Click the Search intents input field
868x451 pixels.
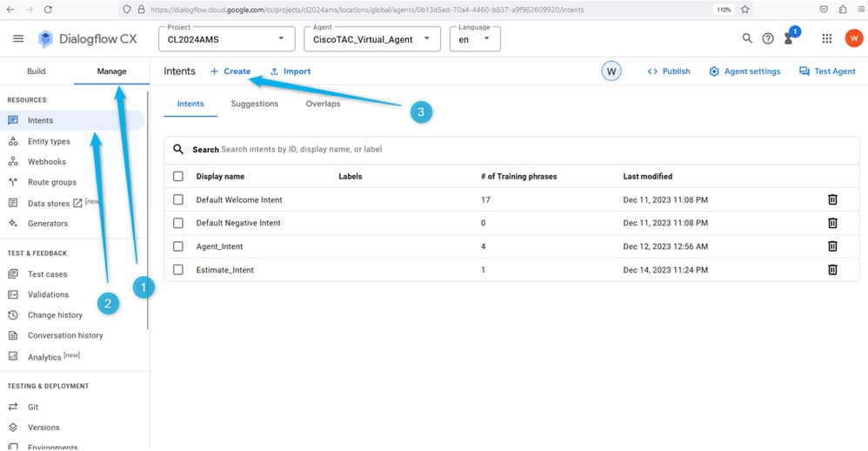(x=511, y=150)
